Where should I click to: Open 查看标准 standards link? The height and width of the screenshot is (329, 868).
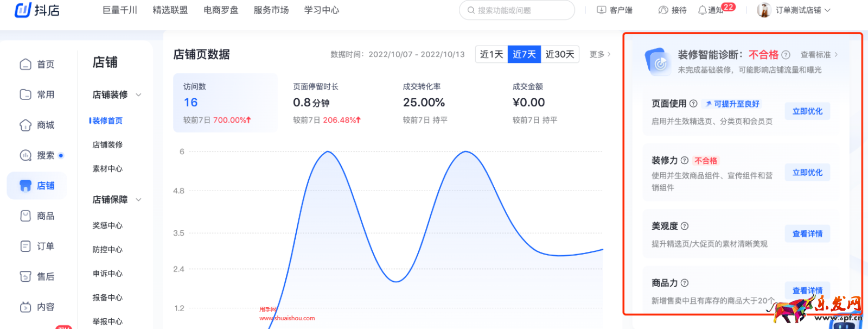click(819, 55)
